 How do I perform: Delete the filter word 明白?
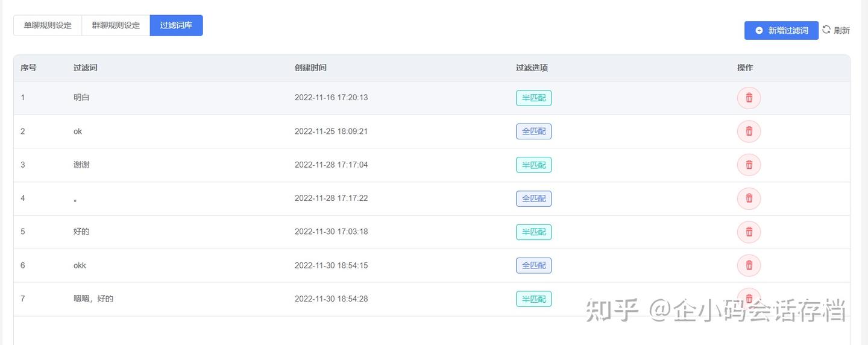click(x=749, y=98)
